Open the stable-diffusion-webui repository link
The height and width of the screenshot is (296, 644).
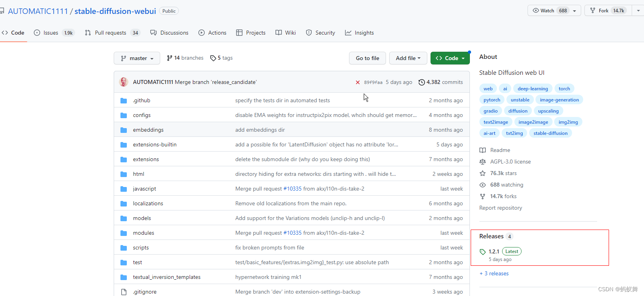(x=115, y=11)
